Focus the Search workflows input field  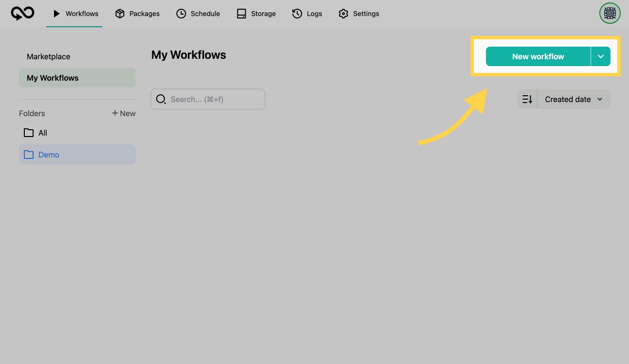coord(214,99)
